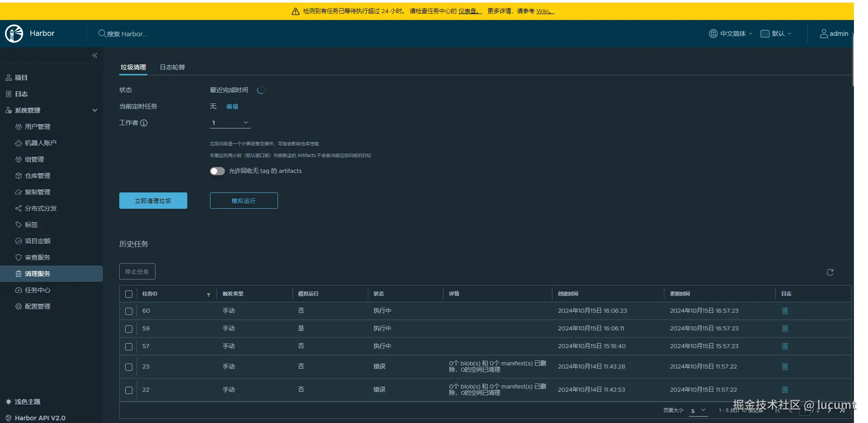Select checkbox for task 59
This screenshot has width=868, height=423.
129,329
